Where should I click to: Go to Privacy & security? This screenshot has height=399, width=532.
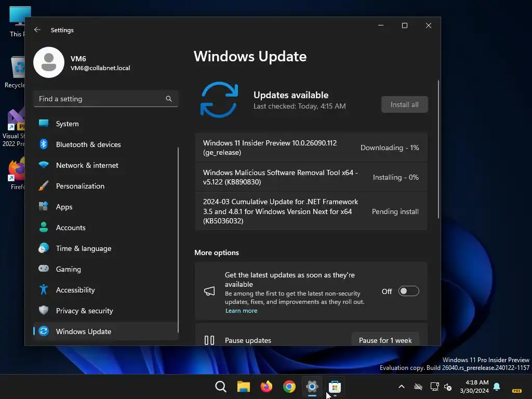tap(106, 311)
